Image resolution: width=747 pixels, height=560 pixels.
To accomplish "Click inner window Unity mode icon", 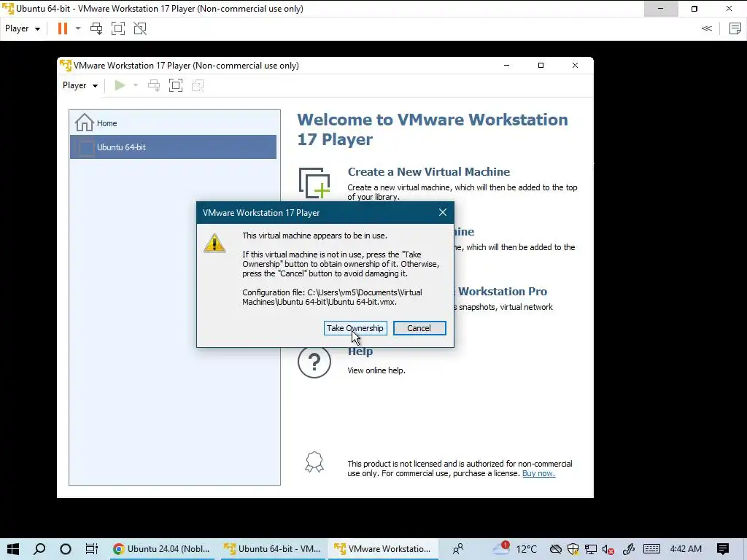I will pyautogui.click(x=198, y=86).
